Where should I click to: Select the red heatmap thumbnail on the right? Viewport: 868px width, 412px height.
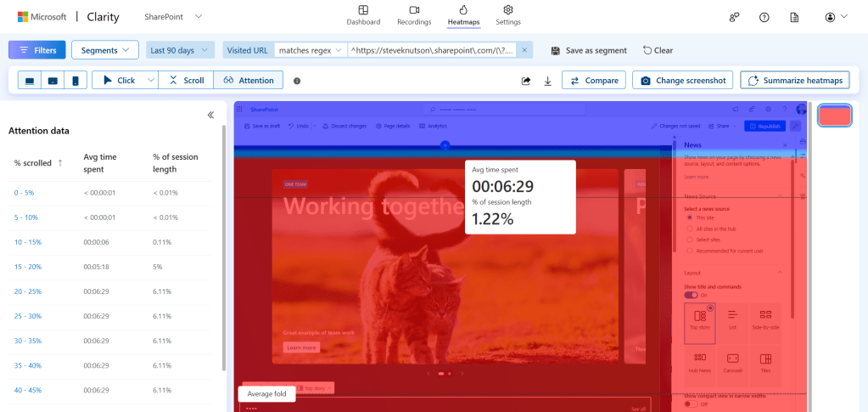(x=834, y=116)
